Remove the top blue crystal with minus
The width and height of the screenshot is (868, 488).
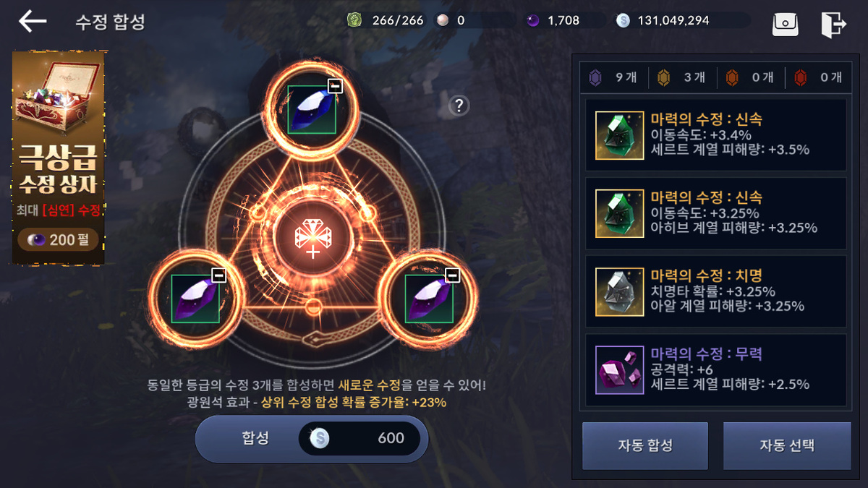334,87
